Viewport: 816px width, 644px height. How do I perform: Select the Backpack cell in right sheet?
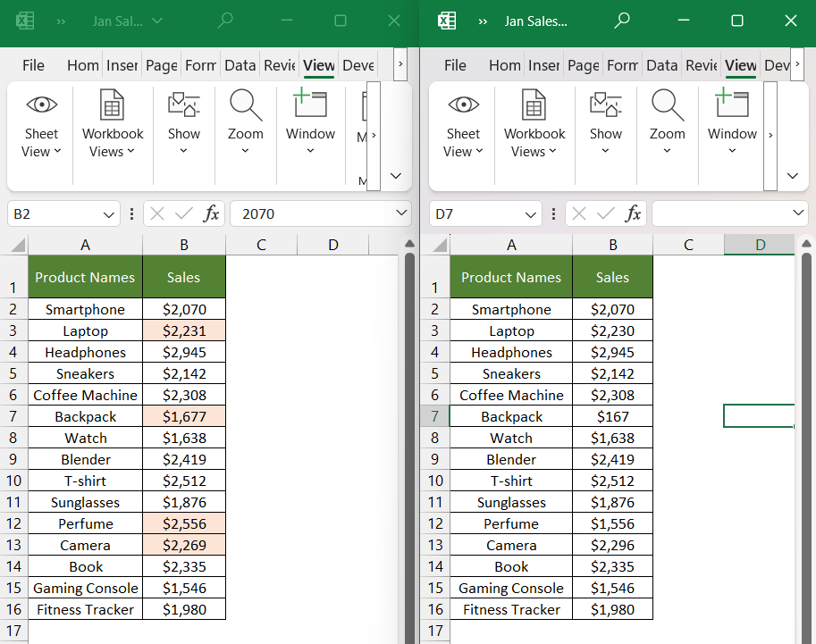(510, 416)
